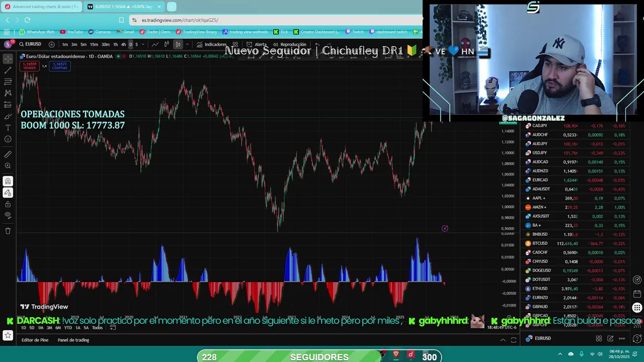This screenshot has width=644, height=362.
Task: Select the 1M date range
Action: (x=41, y=328)
